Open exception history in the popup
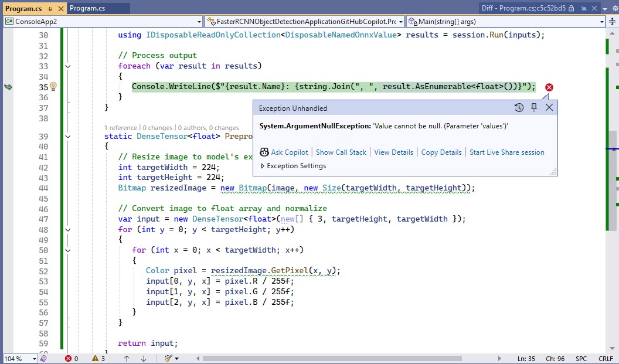 coord(519,108)
